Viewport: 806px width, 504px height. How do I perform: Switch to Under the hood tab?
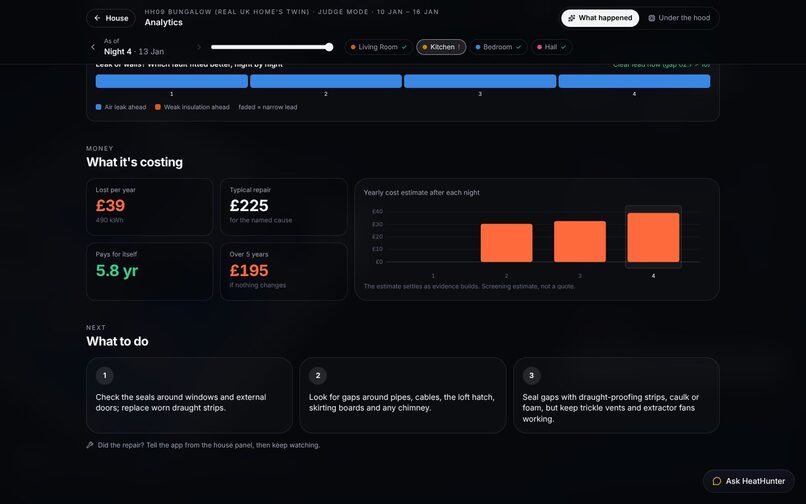point(679,18)
